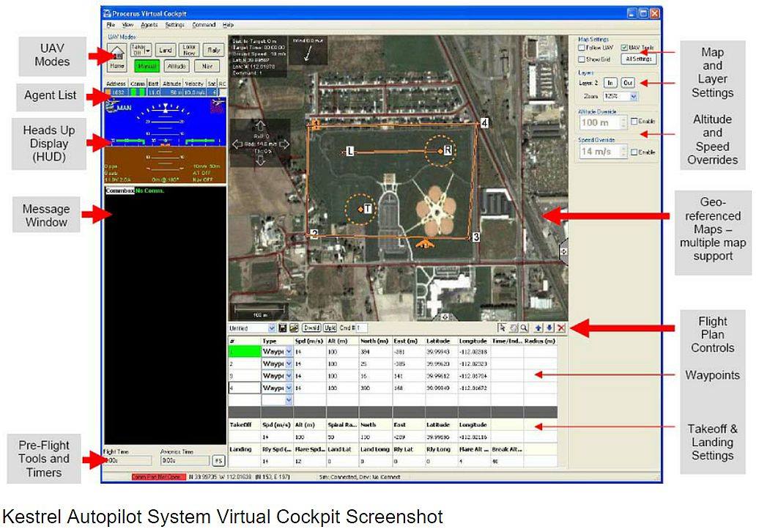Click the All Settings button
759x532 pixels.
tap(638, 59)
